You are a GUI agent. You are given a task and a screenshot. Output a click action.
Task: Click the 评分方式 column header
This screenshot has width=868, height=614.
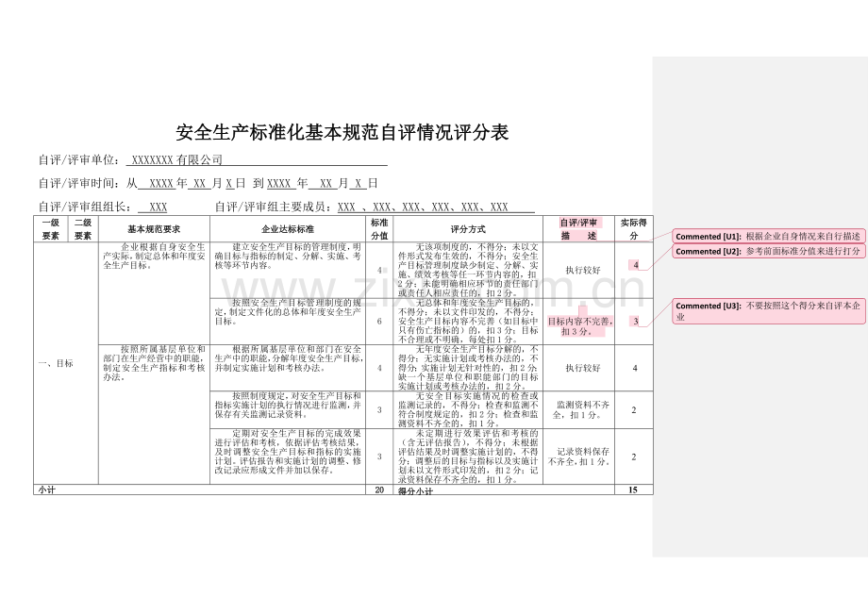[x=468, y=229]
